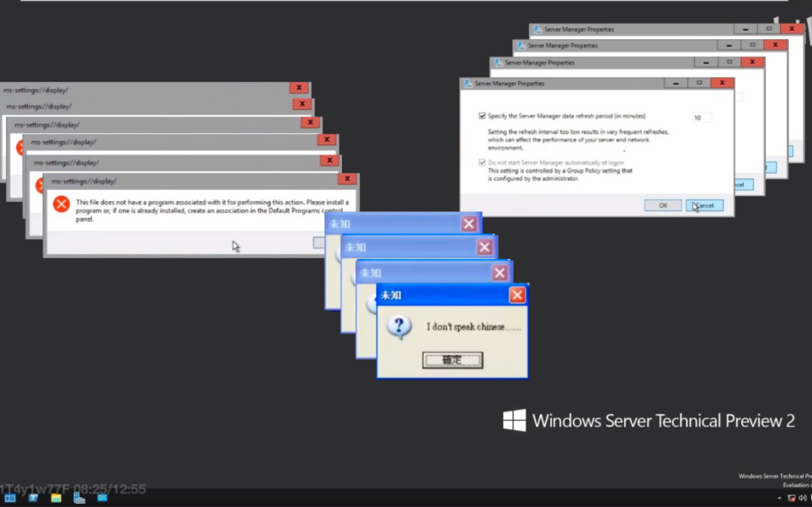This screenshot has width=812, height=507.
Task: Click the 確定 button in the front dialog
Action: [452, 360]
